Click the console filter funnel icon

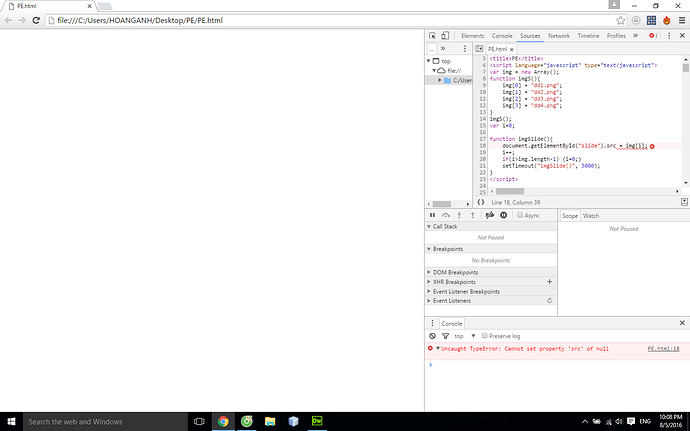(x=444, y=336)
